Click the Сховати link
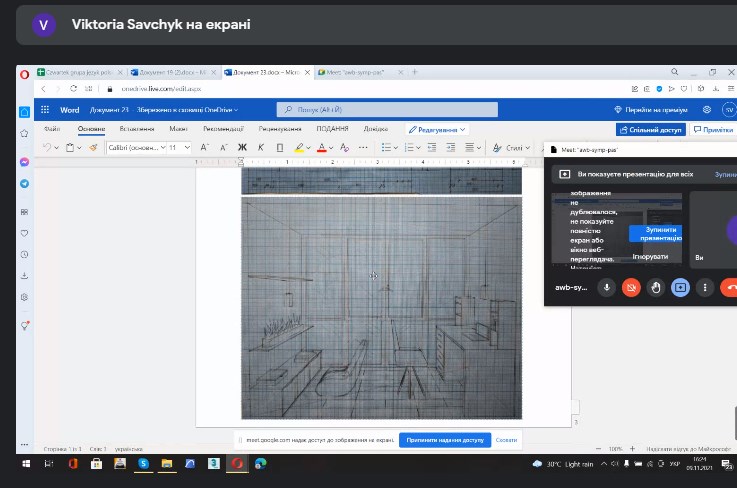Viewport: 737px width, 488px height. coord(506,440)
